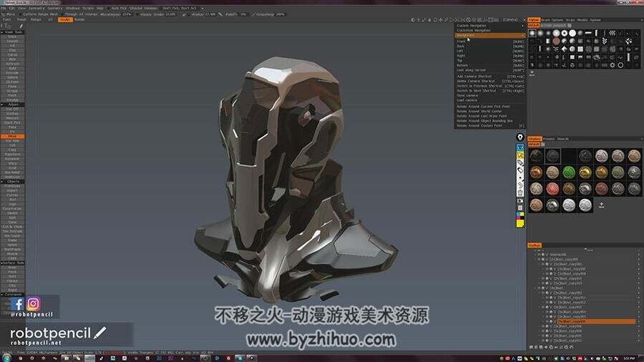
Task: Expand the Custom Navigation submenu
Action: (490, 26)
